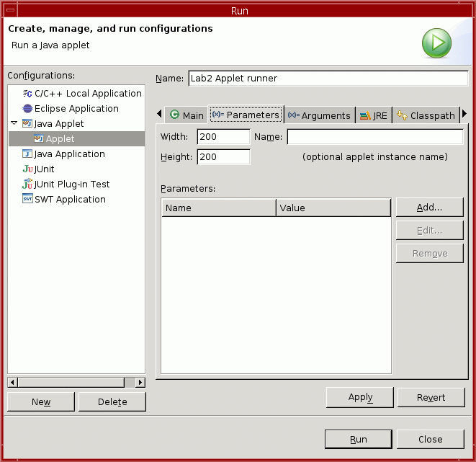Image resolution: width=476 pixels, height=462 pixels.
Task: Open the Classpath tab
Action: pos(426,115)
